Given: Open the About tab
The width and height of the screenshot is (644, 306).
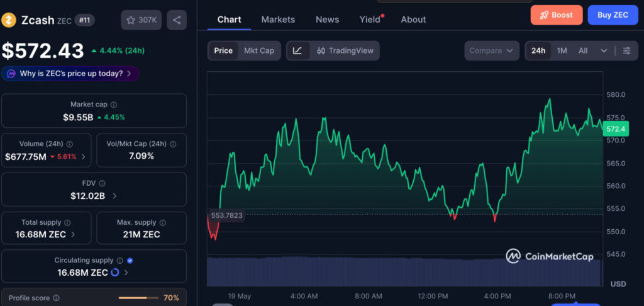Looking at the screenshot, I should [413, 20].
